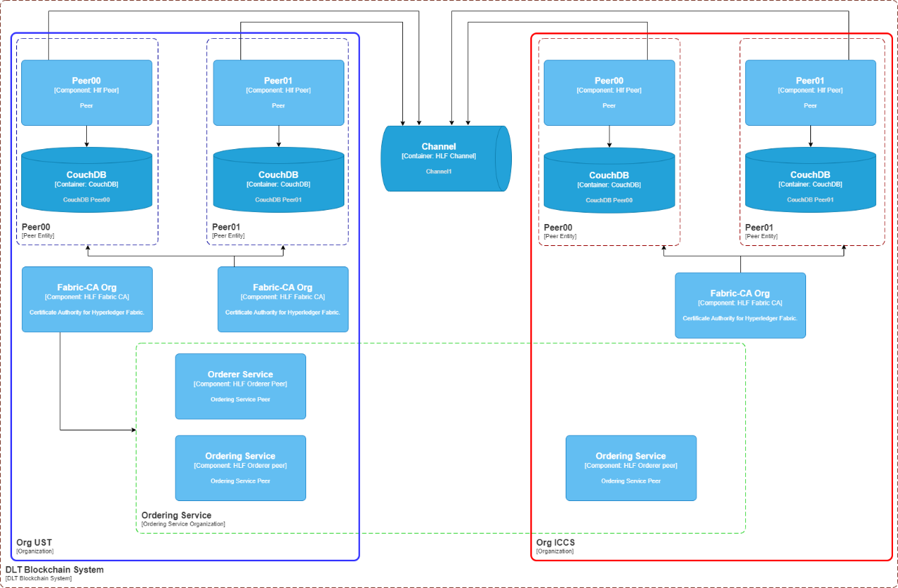Click the 'Peer00' Peer Entity label in Org ICCS
898x588 pixels.
pyautogui.click(x=558, y=228)
